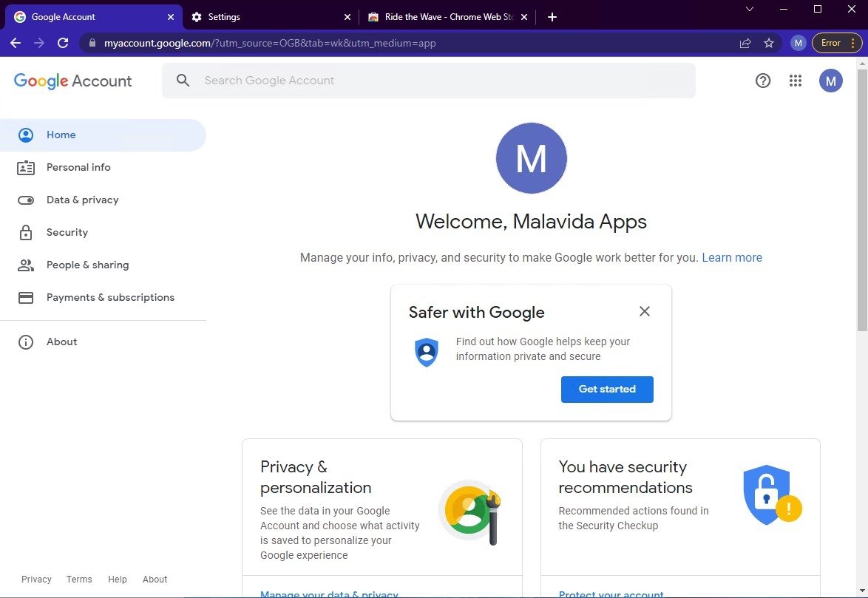Click the large profile picture M
This screenshot has height=598, width=868.
531,158
